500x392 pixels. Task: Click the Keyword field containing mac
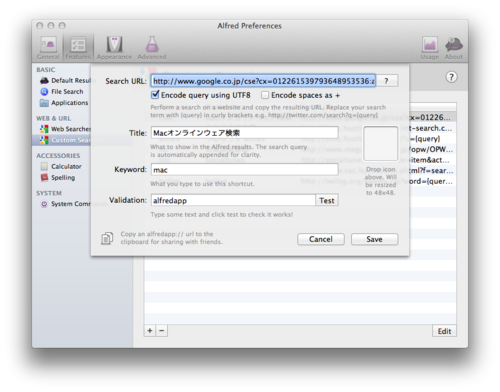coord(245,170)
